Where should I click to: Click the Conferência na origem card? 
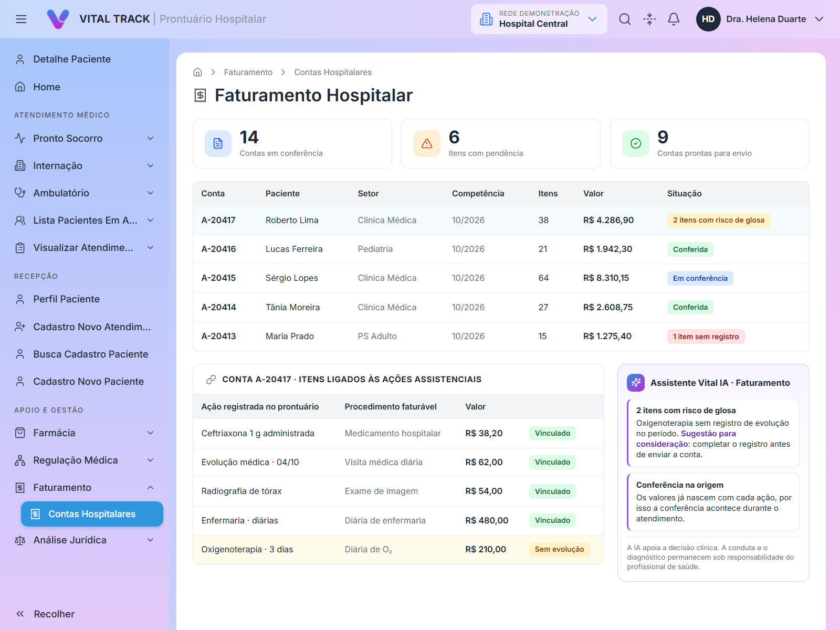pyautogui.click(x=713, y=502)
